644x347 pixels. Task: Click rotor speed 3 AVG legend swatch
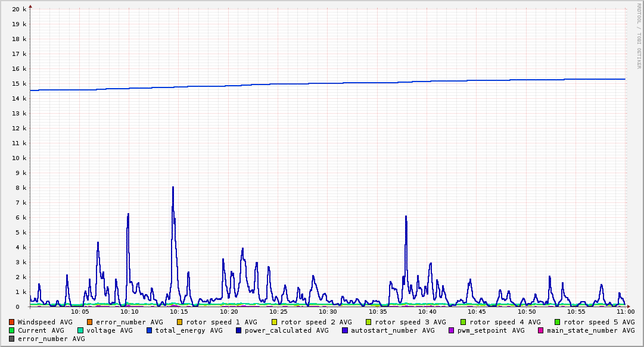pyautogui.click(x=369, y=323)
